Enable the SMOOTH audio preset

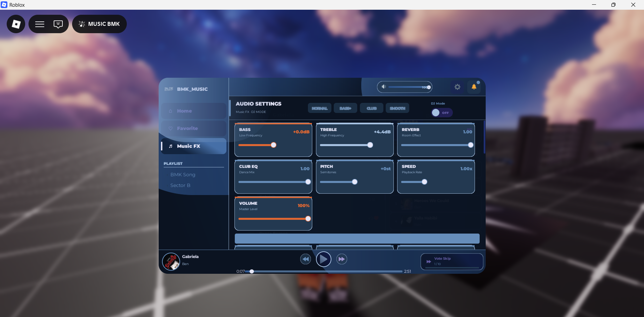[397, 108]
